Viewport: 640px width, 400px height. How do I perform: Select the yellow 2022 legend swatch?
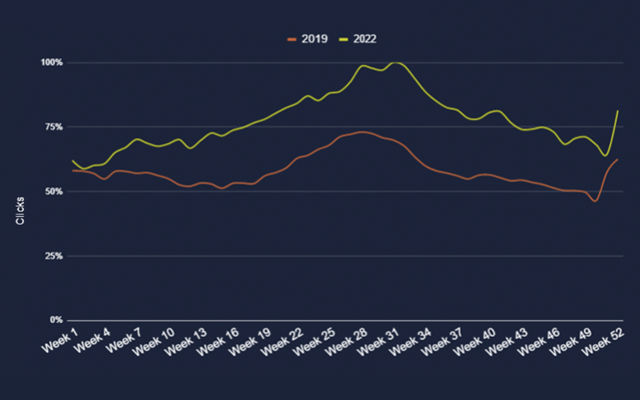pos(344,39)
